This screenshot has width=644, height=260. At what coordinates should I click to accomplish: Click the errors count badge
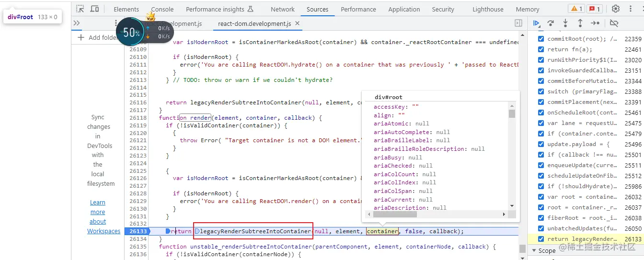(595, 9)
